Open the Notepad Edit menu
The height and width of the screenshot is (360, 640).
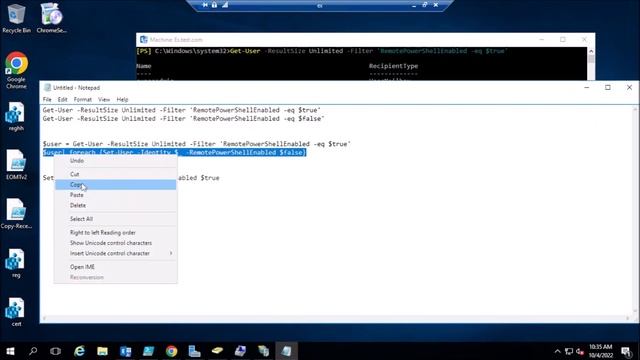point(62,99)
